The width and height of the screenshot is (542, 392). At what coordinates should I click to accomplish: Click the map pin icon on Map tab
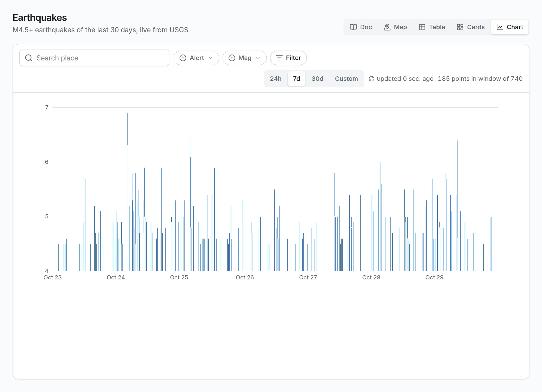click(387, 27)
